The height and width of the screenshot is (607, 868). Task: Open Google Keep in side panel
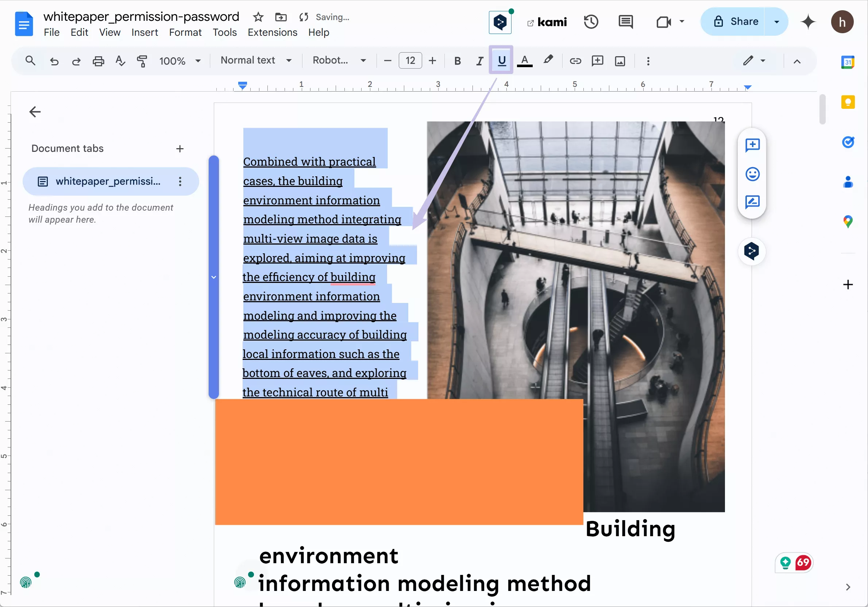click(848, 102)
